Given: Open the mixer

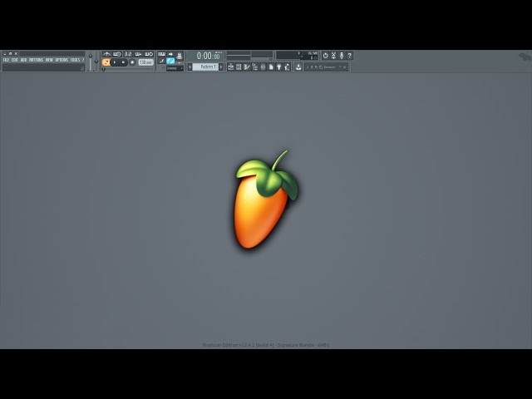Looking at the screenshot, I should (263, 66).
